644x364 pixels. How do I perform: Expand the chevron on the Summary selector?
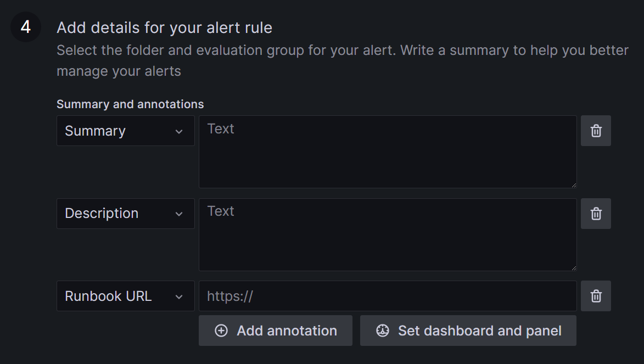pos(179,131)
